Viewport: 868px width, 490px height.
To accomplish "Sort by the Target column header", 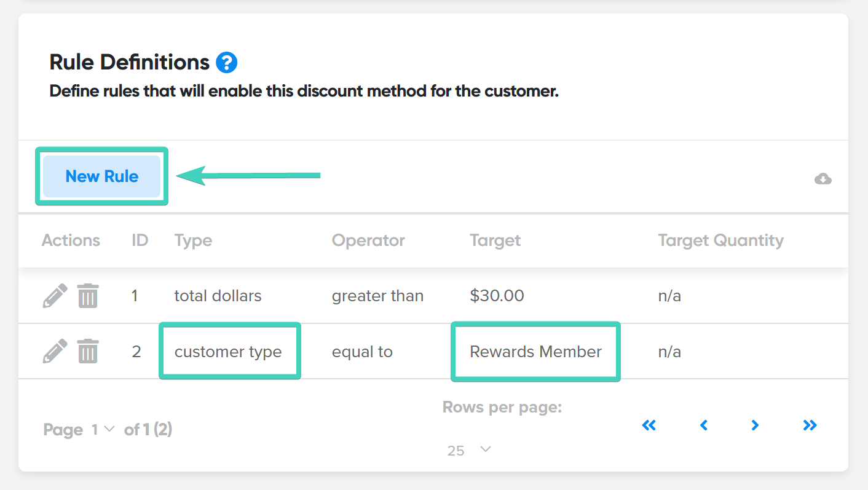I will (495, 240).
